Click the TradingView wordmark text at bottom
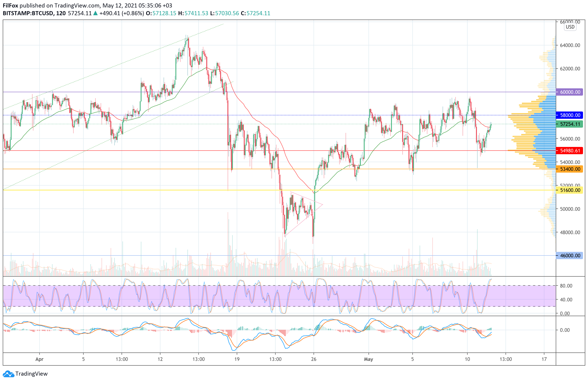Screen dimensions: 588x382 pyautogui.click(x=31, y=374)
